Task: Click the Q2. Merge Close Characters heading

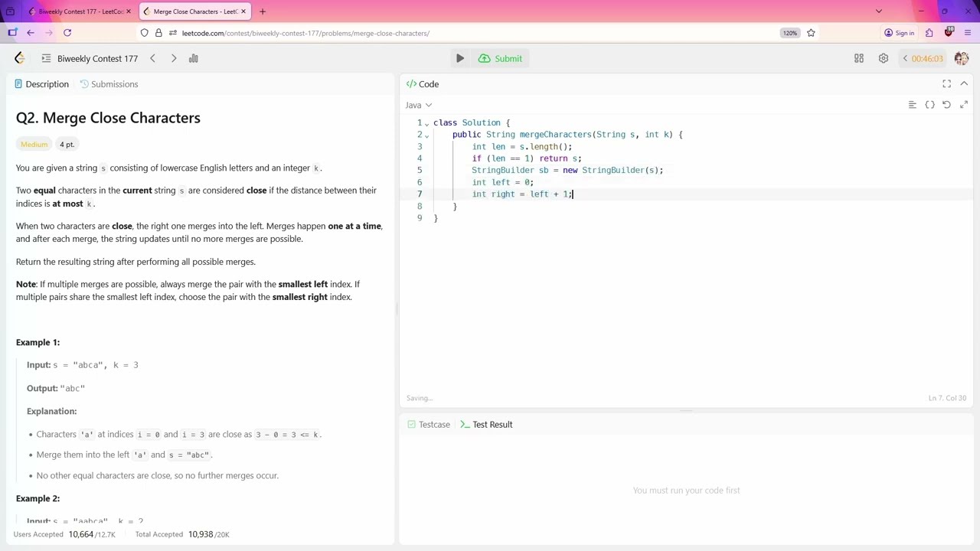Action: 108,118
